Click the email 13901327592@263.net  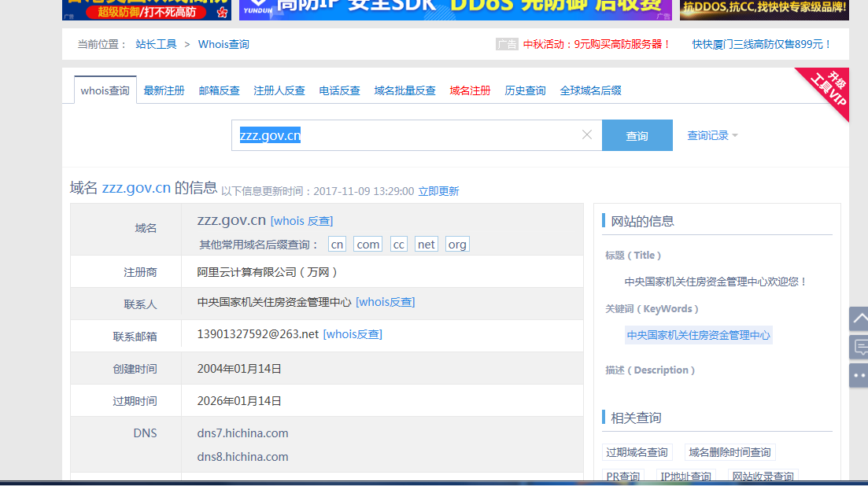(258, 334)
